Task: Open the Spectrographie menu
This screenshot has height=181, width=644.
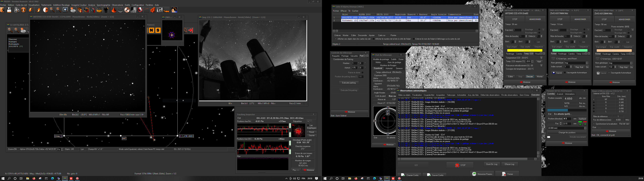Action: click(103, 5)
